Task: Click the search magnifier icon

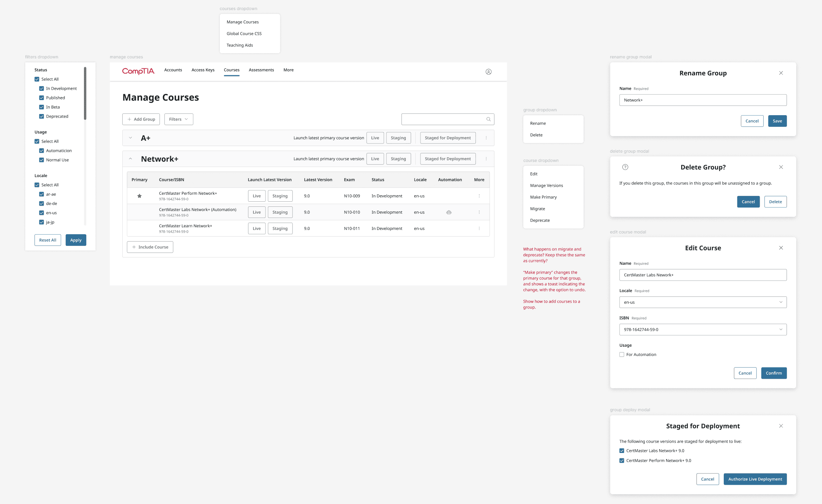Action: (x=489, y=119)
